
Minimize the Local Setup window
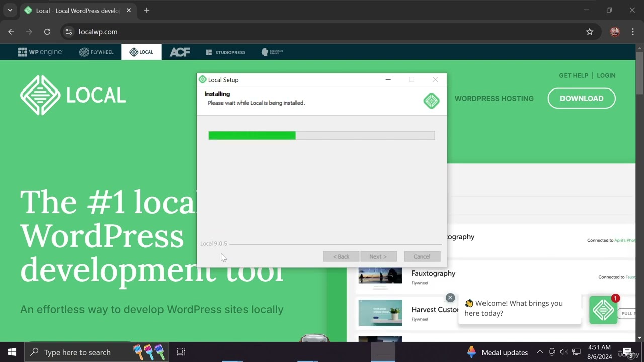[x=388, y=79]
